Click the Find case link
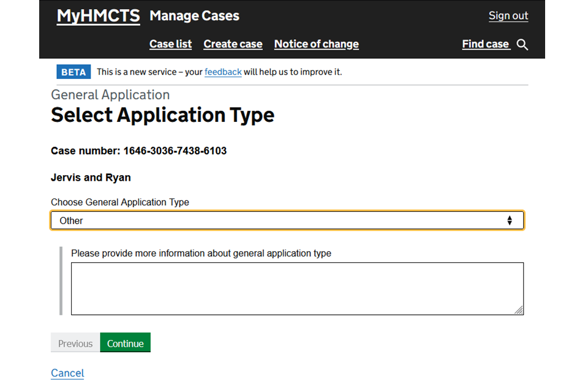588x392 pixels. (486, 44)
